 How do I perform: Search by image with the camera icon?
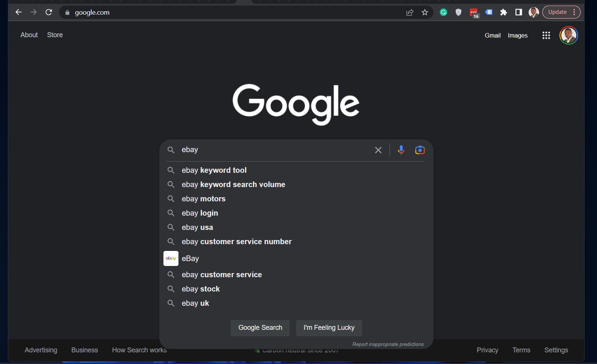pyautogui.click(x=420, y=150)
